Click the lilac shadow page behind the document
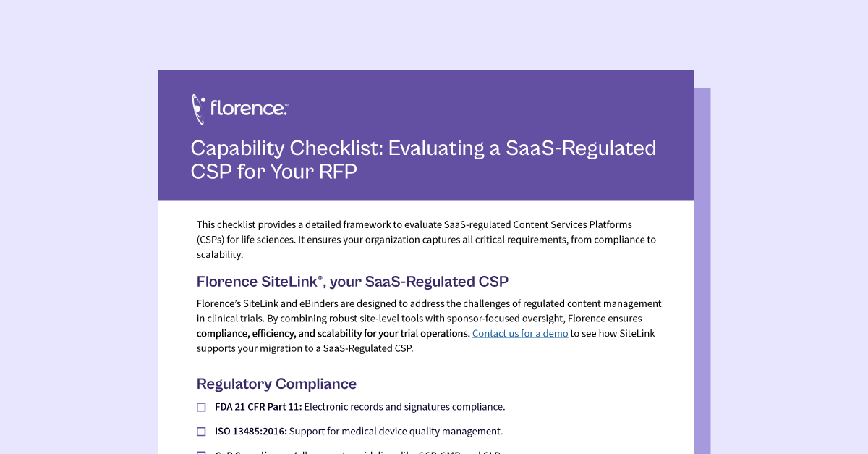 point(702,275)
